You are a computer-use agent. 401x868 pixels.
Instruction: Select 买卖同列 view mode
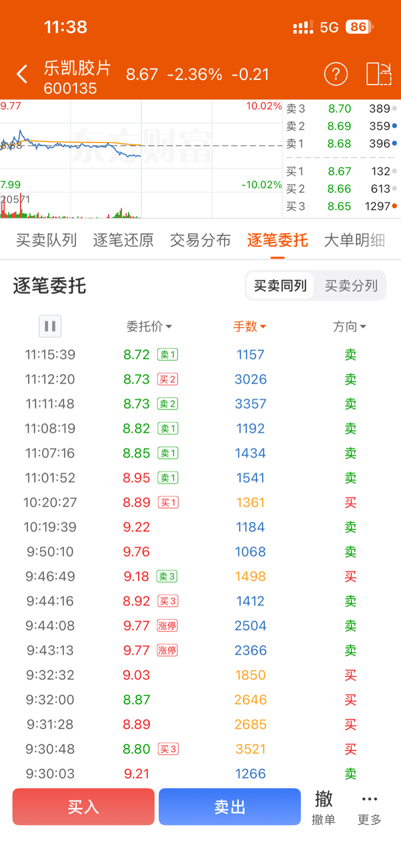click(280, 286)
